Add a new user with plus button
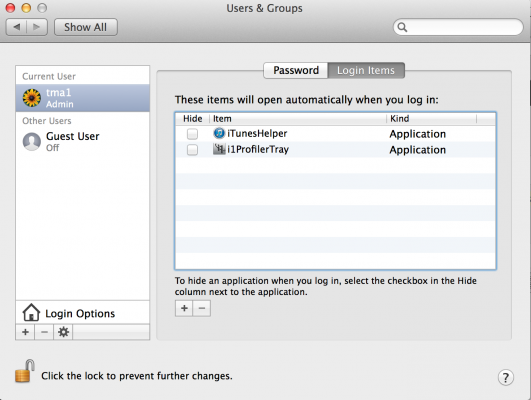The height and width of the screenshot is (400, 531). point(25,332)
